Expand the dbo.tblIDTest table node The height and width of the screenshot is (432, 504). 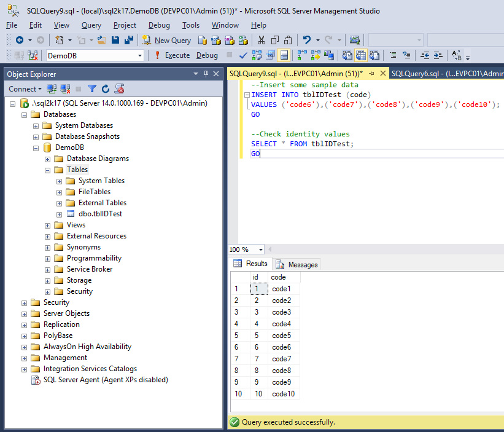click(x=59, y=214)
